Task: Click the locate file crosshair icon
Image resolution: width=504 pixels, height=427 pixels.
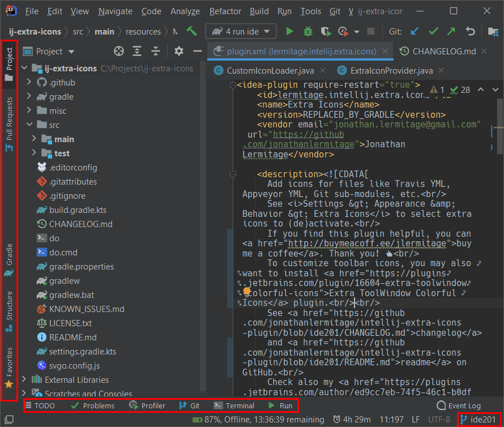Action: tap(118, 52)
